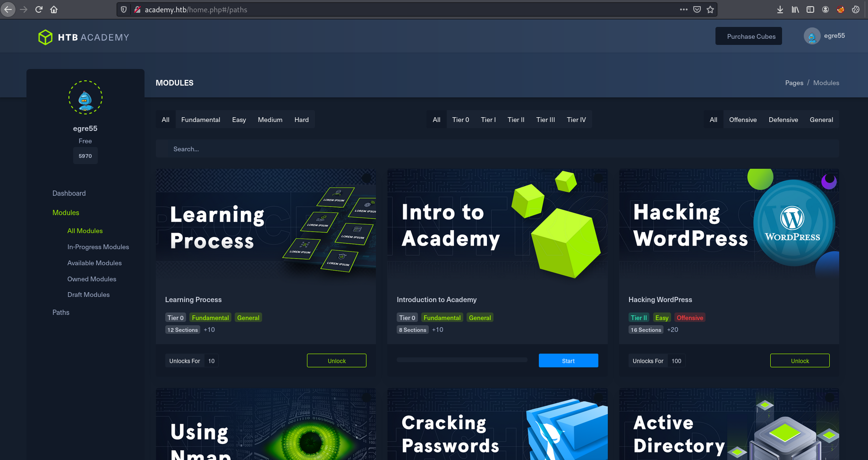
Task: Click the egre55 avatar in the header
Action: tap(812, 36)
